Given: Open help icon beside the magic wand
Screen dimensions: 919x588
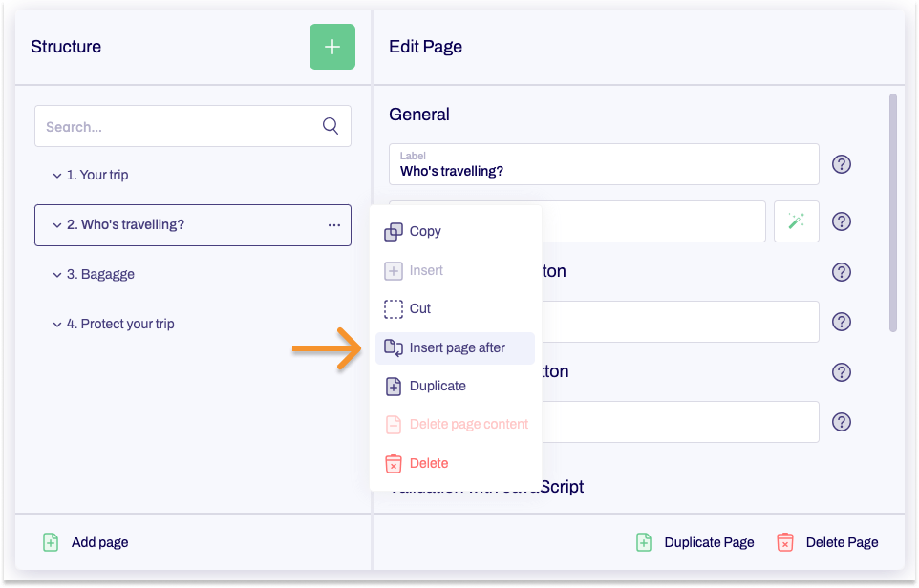Looking at the screenshot, I should (841, 221).
